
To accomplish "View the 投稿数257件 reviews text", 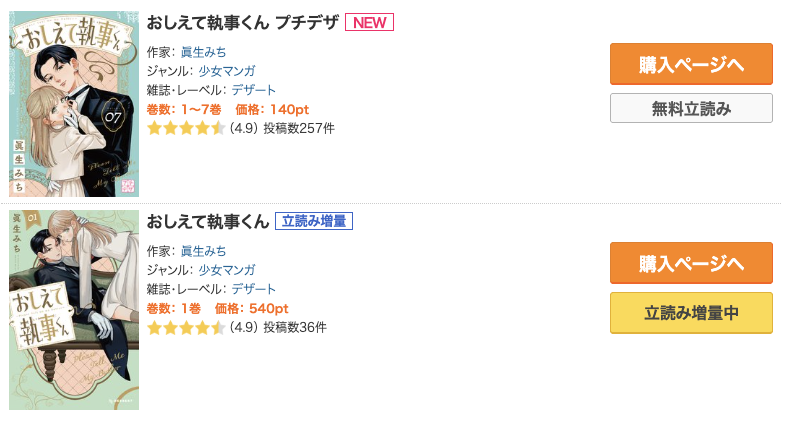I will pyautogui.click(x=298, y=128).
